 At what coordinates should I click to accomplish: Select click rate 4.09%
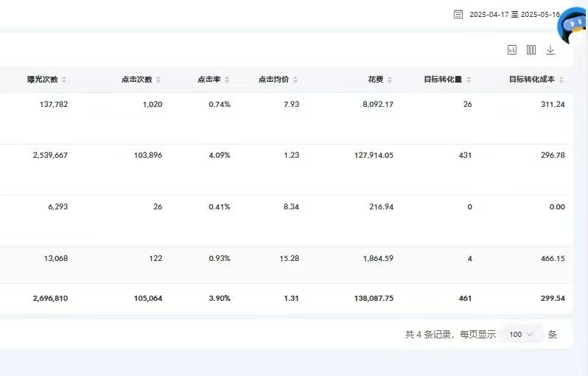(220, 155)
